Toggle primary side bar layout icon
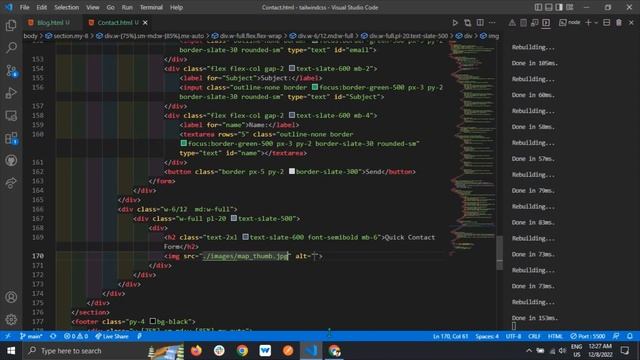This screenshot has width=640, height=360. (538, 7)
